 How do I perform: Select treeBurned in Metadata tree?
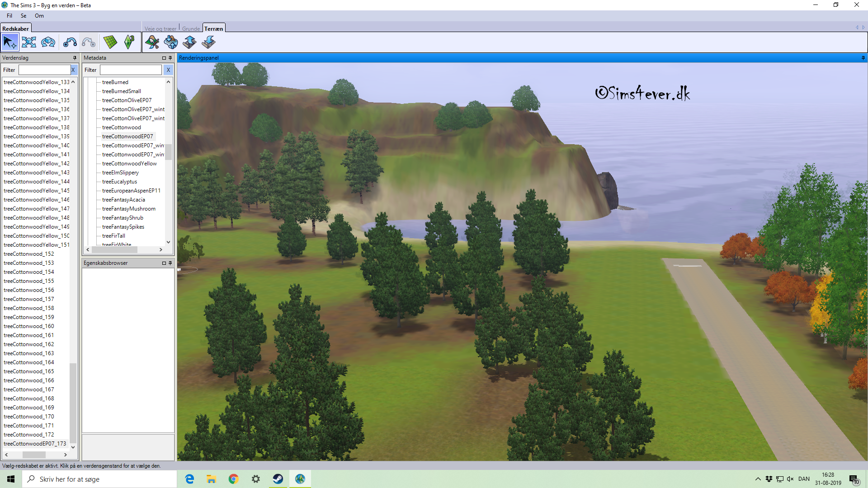point(115,82)
